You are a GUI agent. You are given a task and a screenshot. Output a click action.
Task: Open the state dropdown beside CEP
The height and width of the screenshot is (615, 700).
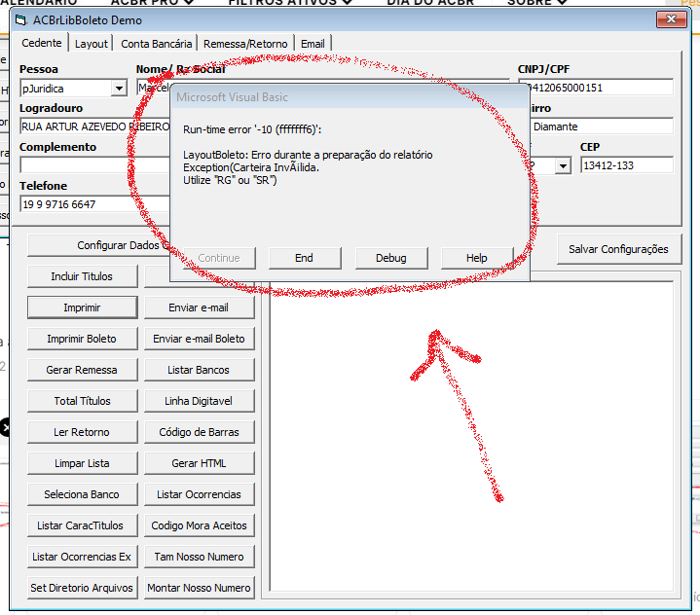point(564,166)
